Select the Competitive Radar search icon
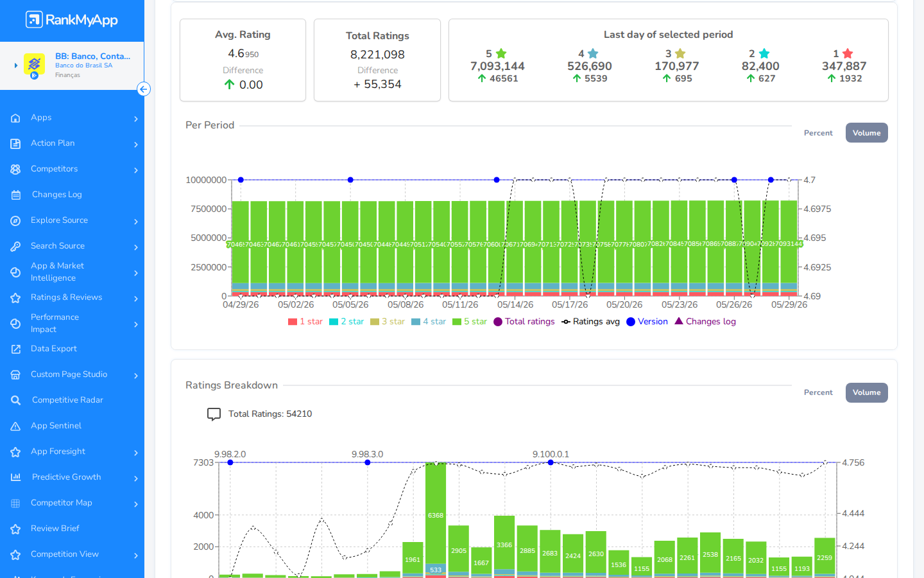Screen dimensions: 924x578 (16, 400)
